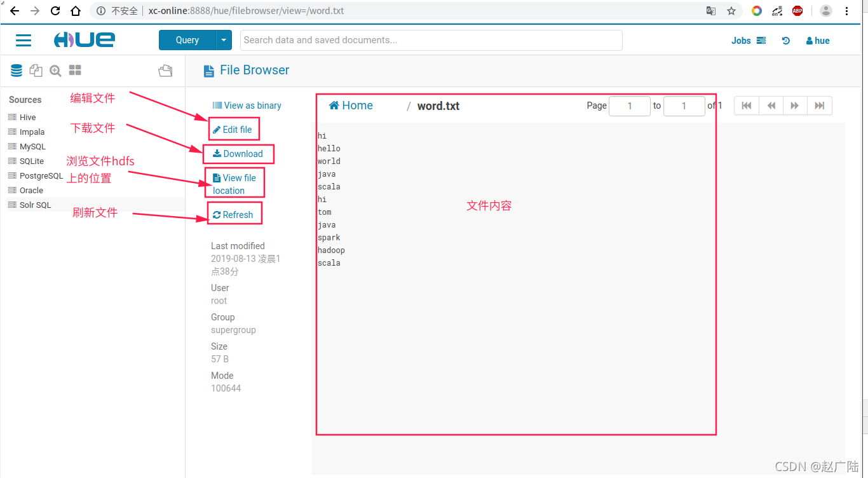The width and height of the screenshot is (868, 478).
Task: Click the '57 B' size value
Action: (220, 359)
